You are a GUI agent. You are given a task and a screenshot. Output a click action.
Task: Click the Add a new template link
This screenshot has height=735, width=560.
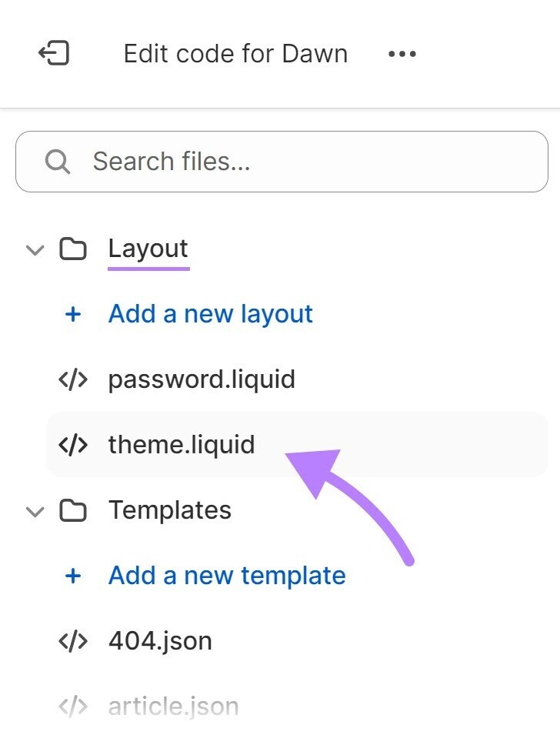[x=226, y=575]
